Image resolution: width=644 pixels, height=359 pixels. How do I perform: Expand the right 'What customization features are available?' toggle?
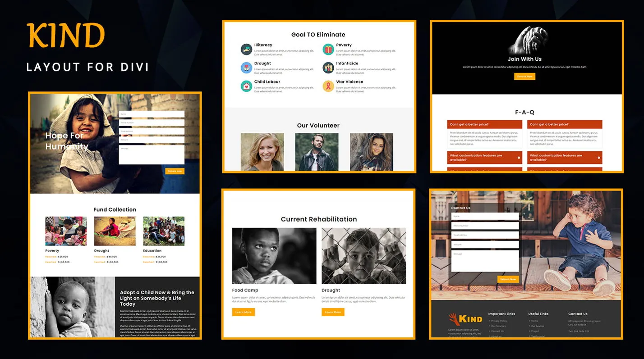pos(565,158)
